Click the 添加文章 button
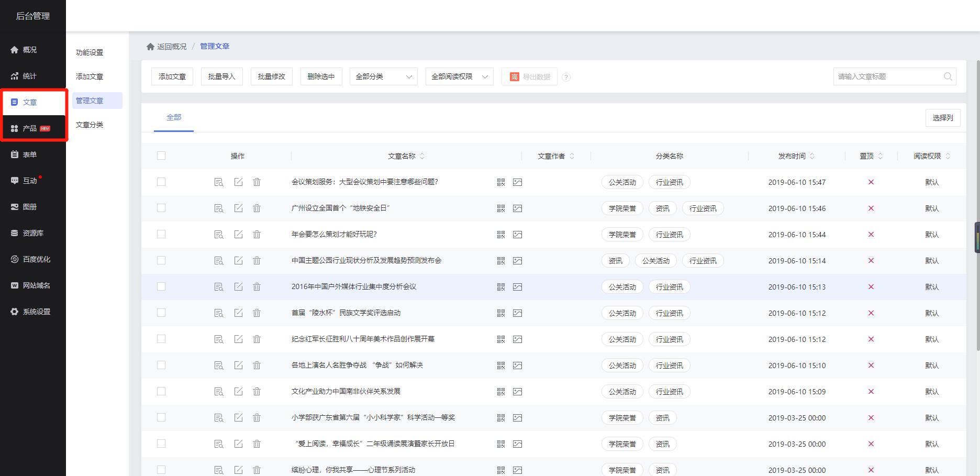The height and width of the screenshot is (476, 980). [172, 76]
